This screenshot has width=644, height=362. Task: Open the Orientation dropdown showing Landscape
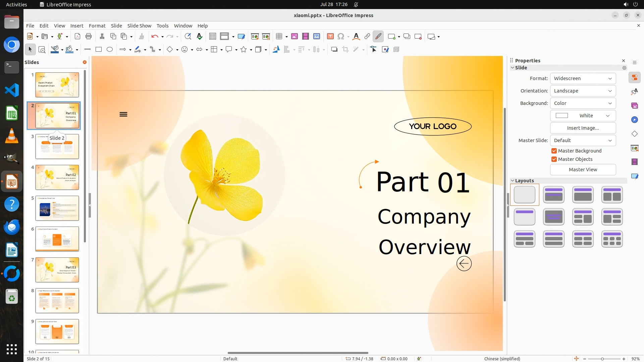pos(583,91)
